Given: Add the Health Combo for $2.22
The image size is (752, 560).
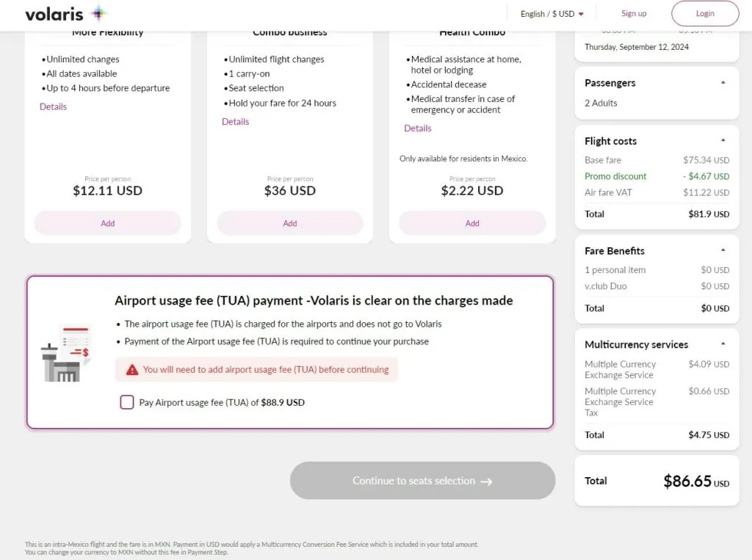Looking at the screenshot, I should tap(472, 223).
